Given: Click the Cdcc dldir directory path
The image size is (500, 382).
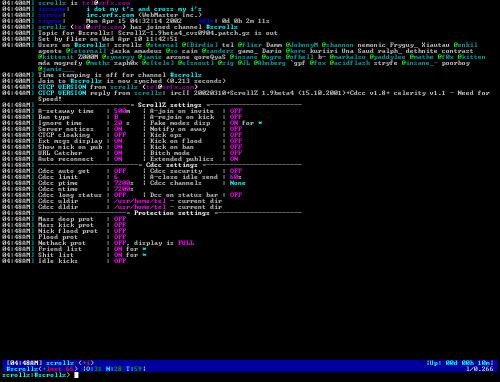Looking at the screenshot, I should click(140, 207).
